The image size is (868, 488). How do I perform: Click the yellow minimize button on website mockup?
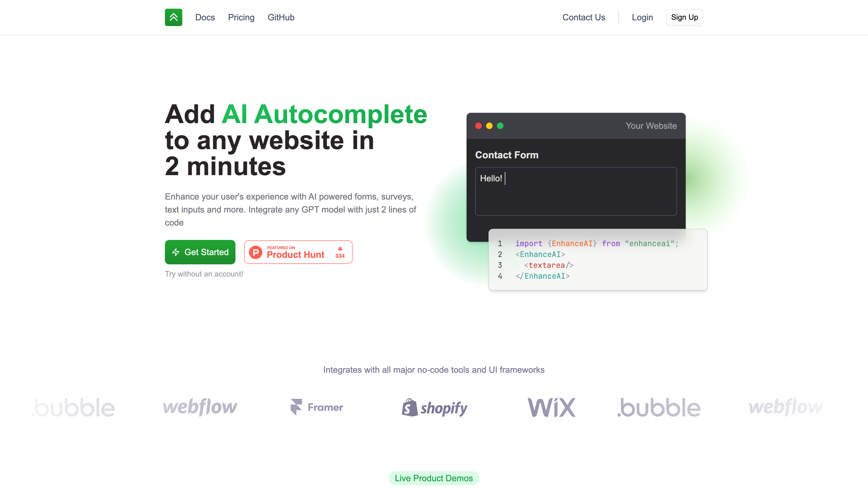coord(489,126)
